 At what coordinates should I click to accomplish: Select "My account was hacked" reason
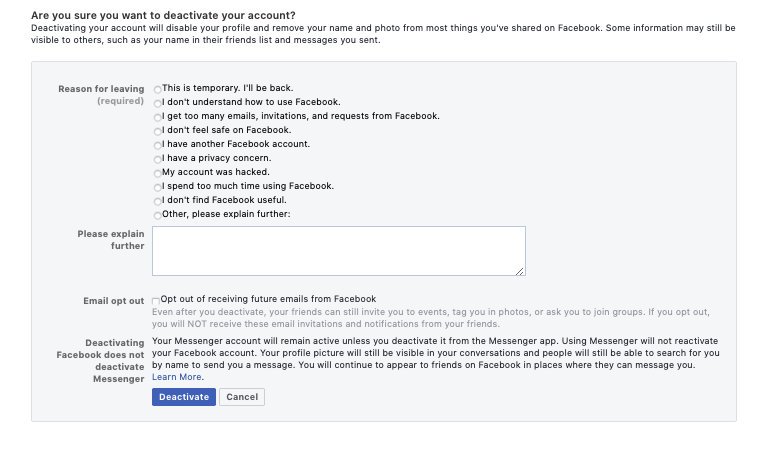tap(157, 174)
